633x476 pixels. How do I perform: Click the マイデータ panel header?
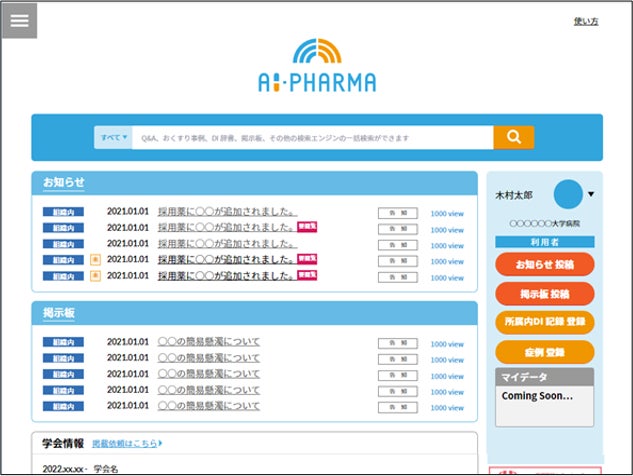tap(545, 377)
